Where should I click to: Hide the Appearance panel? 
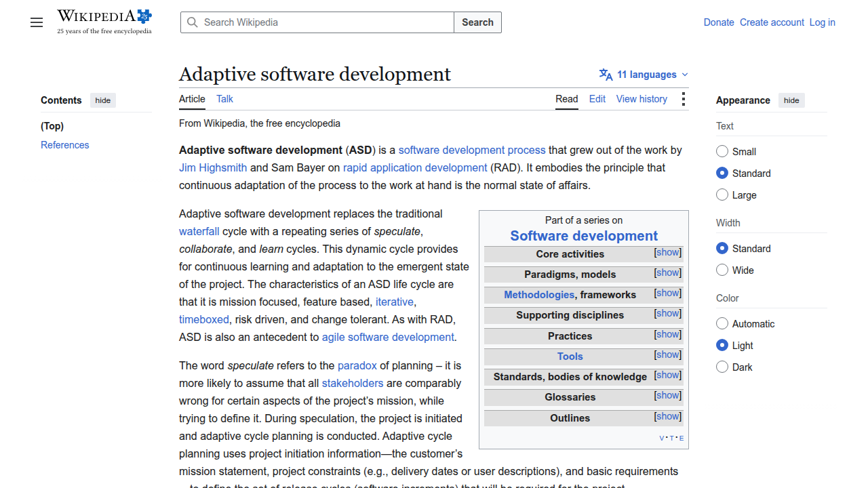point(791,100)
